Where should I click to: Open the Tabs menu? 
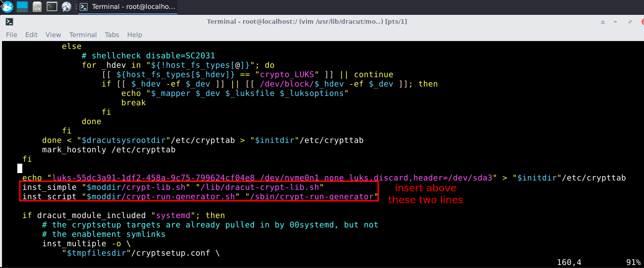112,35
